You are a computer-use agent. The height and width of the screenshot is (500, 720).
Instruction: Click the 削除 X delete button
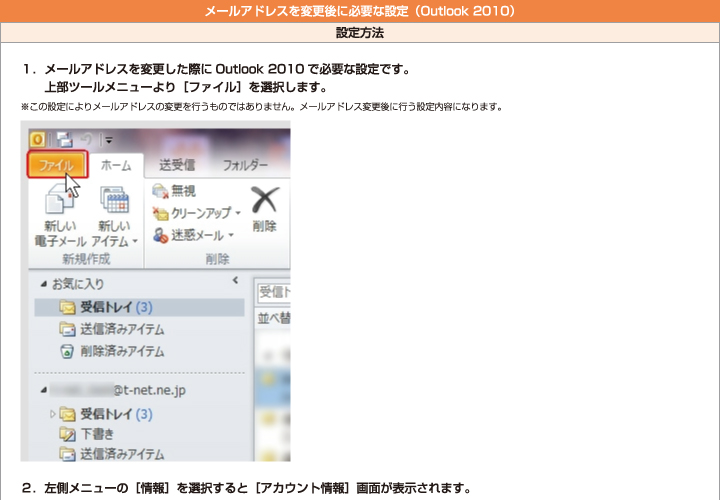(x=264, y=209)
